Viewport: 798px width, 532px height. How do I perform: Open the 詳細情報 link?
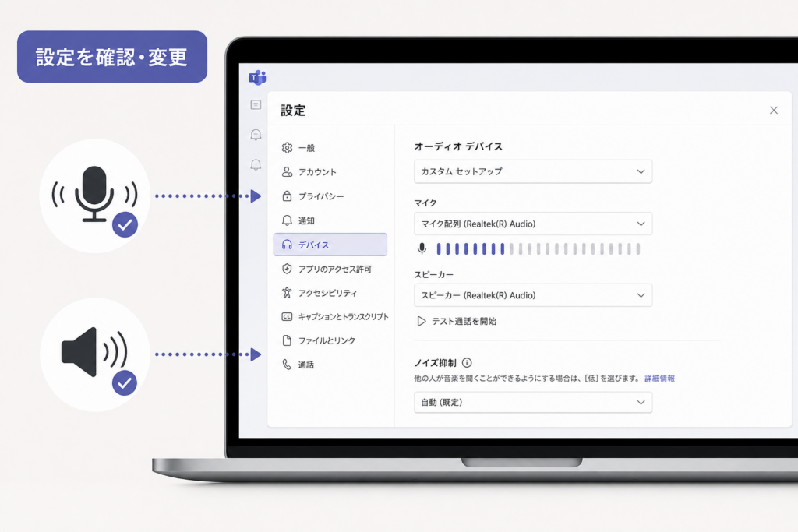tap(659, 378)
